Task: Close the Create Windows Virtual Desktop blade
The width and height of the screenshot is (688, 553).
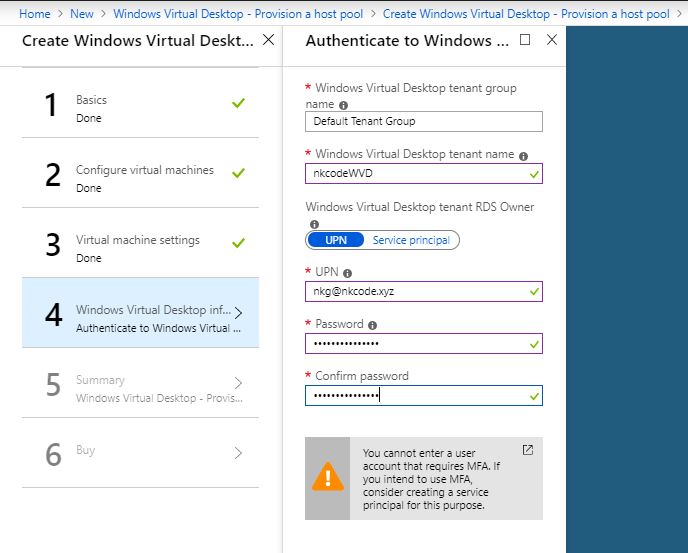Action: (x=267, y=40)
